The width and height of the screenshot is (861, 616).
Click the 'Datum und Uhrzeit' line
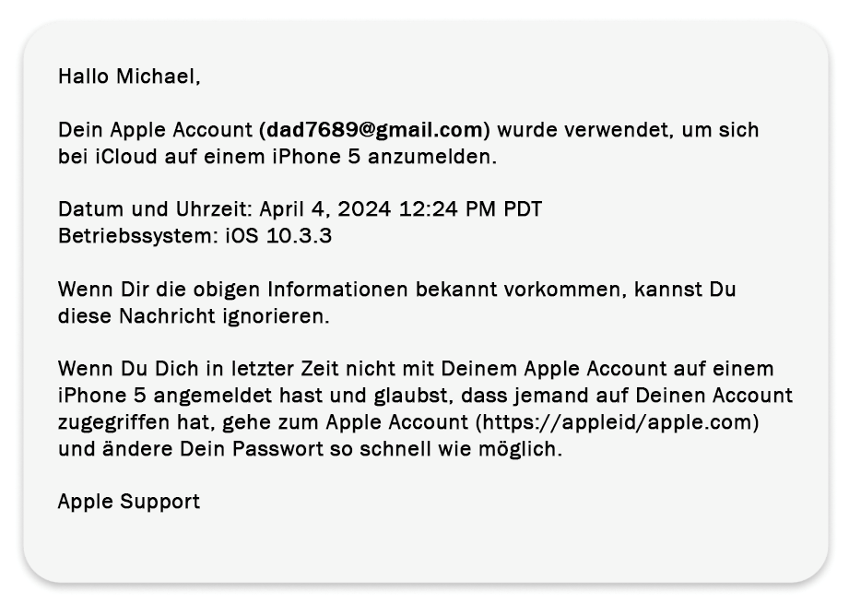coord(300,209)
